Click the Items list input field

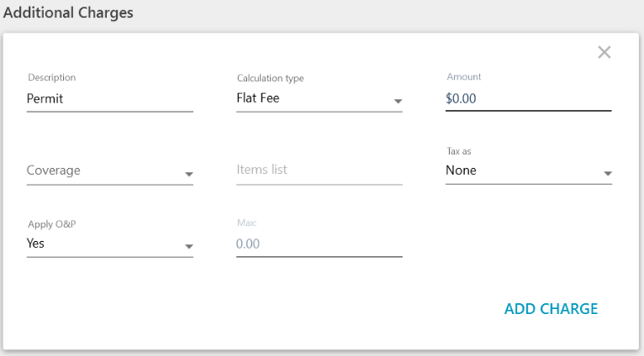[x=319, y=170]
